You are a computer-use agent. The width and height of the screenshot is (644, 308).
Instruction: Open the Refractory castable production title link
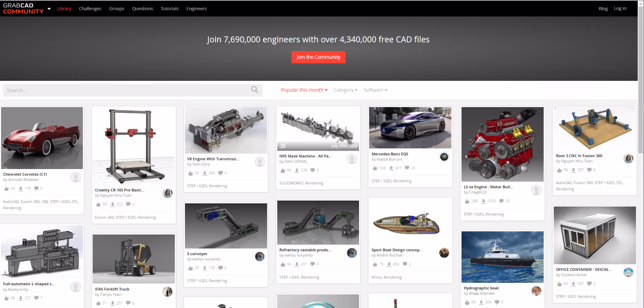(305, 250)
